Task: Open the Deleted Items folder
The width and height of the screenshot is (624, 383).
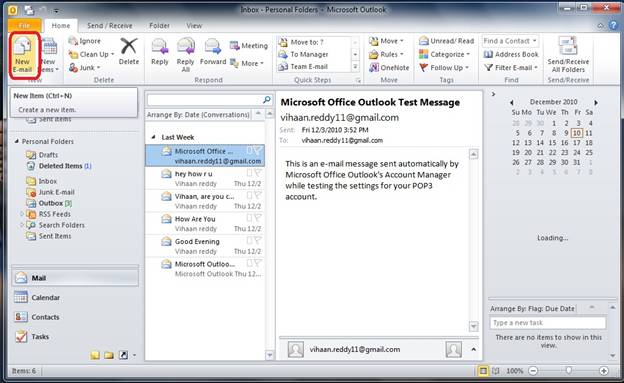Action: (59, 166)
